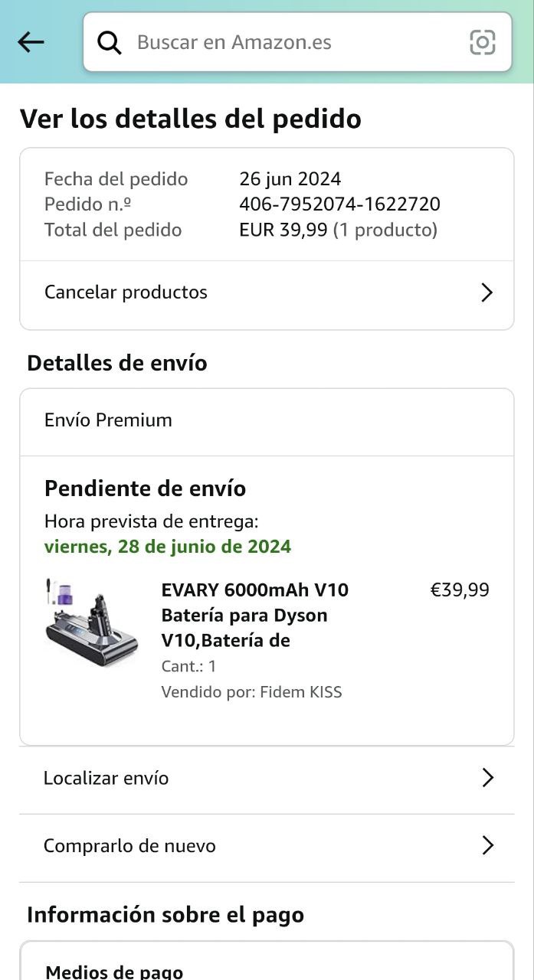Tap the seller name Fidem KISS
This screenshot has width=534, height=980.
pyautogui.click(x=301, y=692)
